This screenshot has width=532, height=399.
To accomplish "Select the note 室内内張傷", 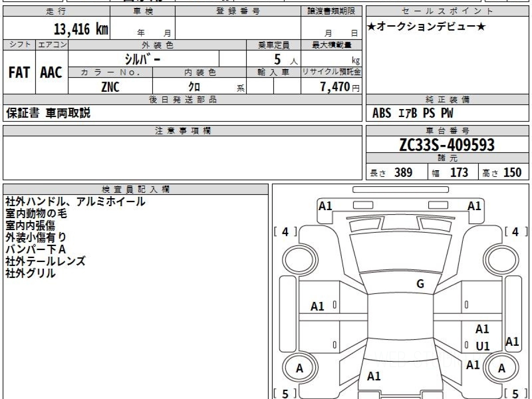I will click(x=30, y=226).
